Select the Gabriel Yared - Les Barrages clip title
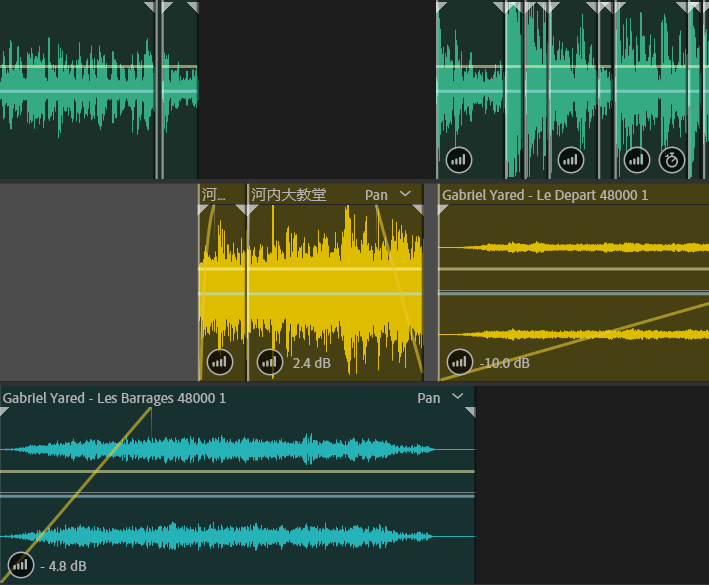 (114, 398)
